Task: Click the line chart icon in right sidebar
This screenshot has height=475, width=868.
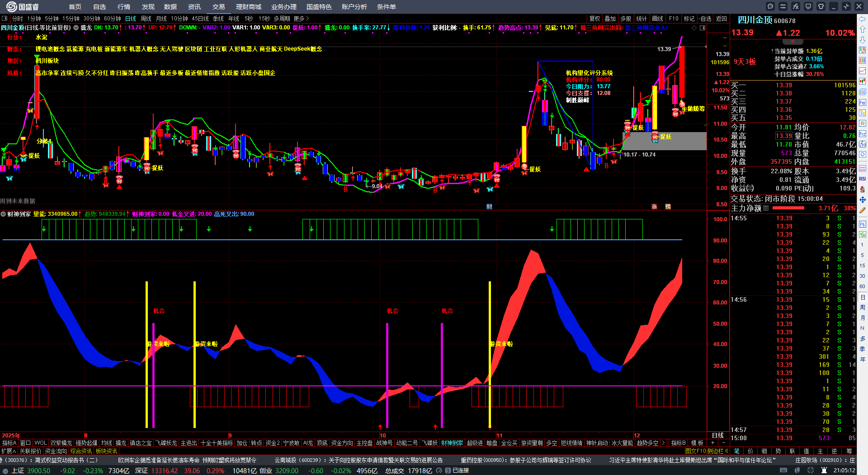Action: pos(863,71)
